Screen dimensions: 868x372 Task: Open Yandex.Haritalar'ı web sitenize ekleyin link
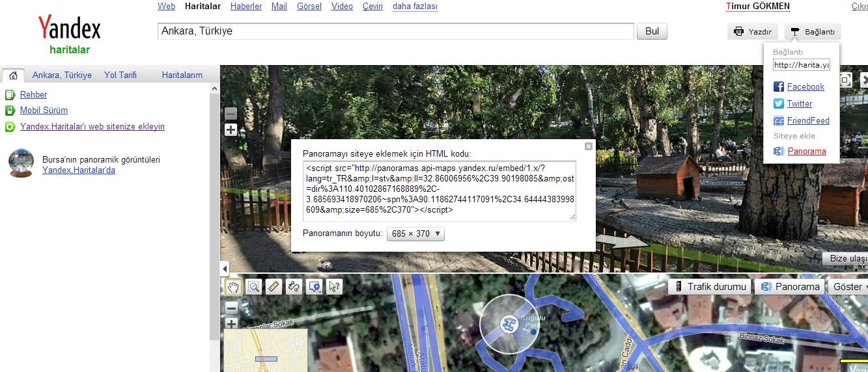[x=92, y=126]
